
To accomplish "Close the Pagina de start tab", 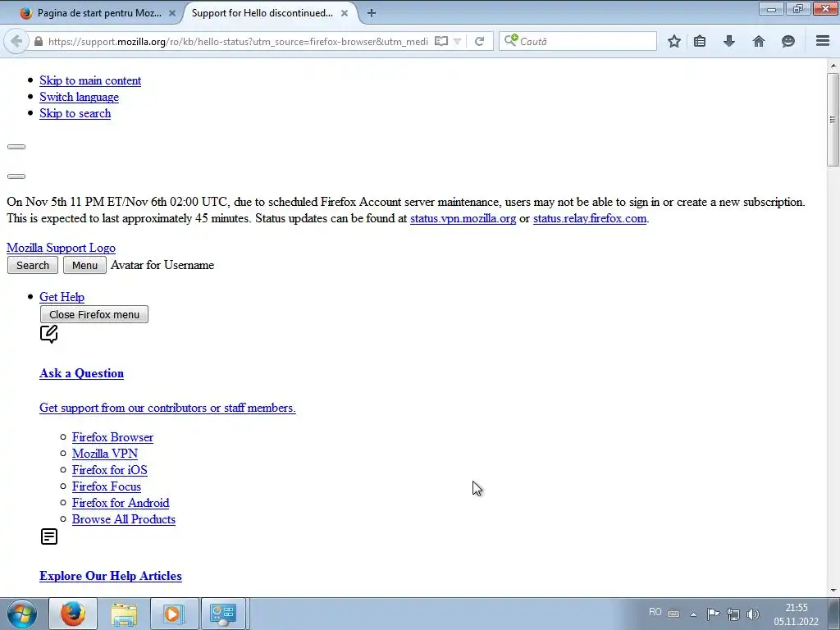I will (172, 13).
